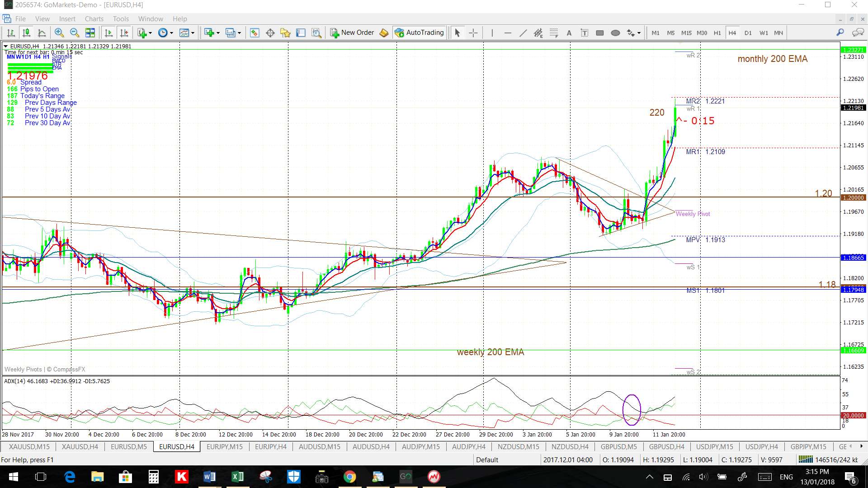Select the cursor arrow tool

[457, 33]
